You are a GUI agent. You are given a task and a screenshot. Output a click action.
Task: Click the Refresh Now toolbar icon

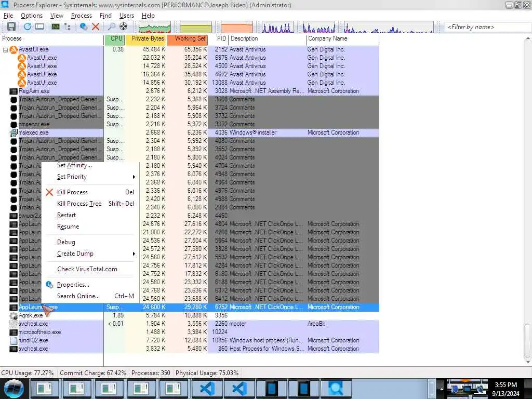coord(28,26)
